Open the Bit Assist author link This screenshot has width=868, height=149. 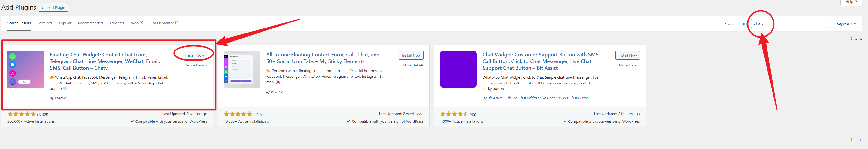538,98
